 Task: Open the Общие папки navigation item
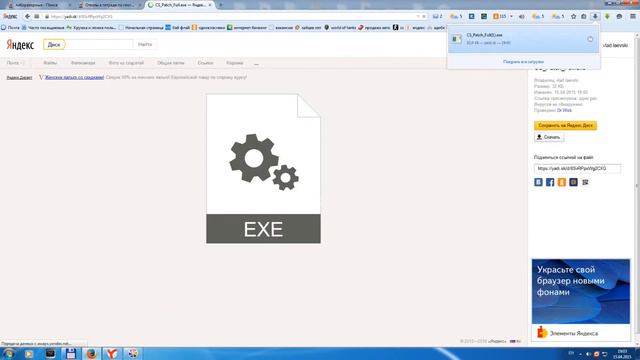(171, 63)
